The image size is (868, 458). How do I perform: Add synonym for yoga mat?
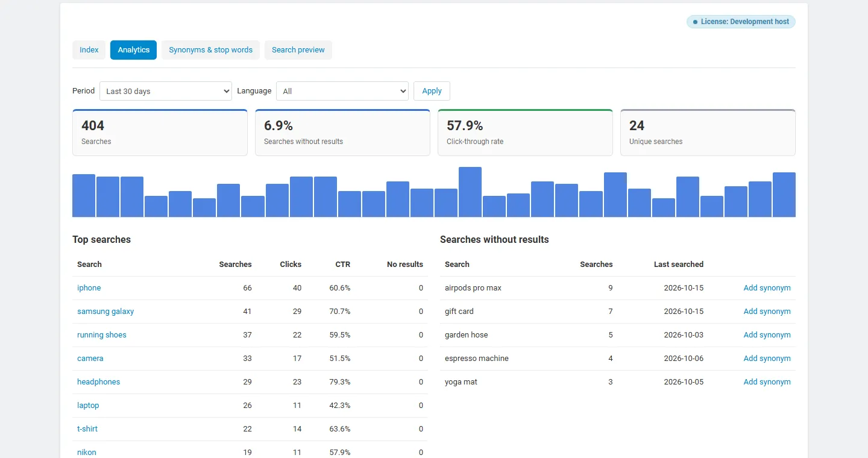coord(767,382)
